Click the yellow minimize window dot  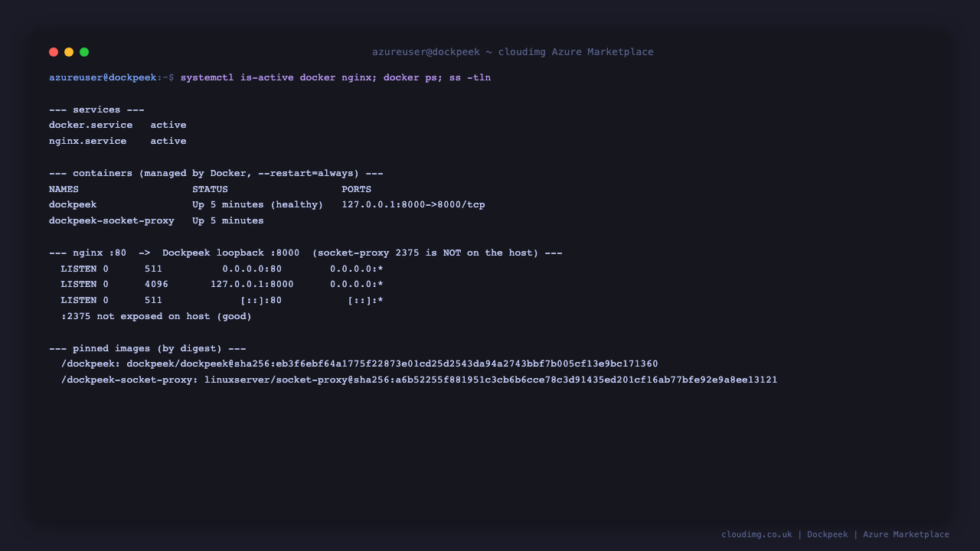tap(69, 52)
